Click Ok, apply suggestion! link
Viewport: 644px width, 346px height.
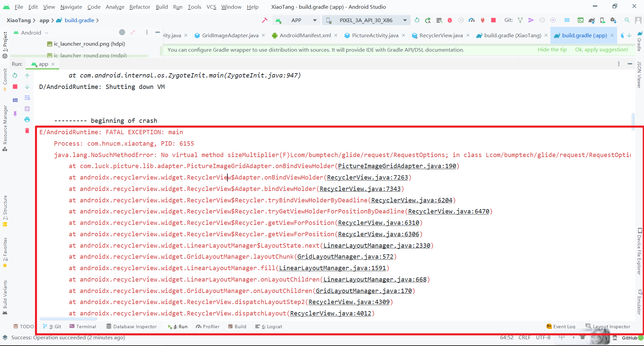(x=601, y=49)
